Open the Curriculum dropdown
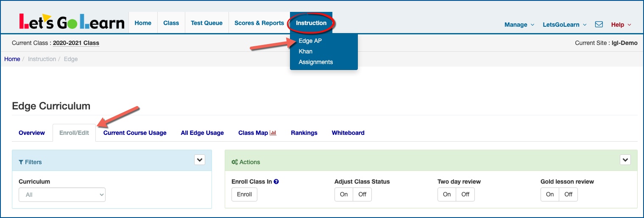Screen dimensions: 644x218 62,195
